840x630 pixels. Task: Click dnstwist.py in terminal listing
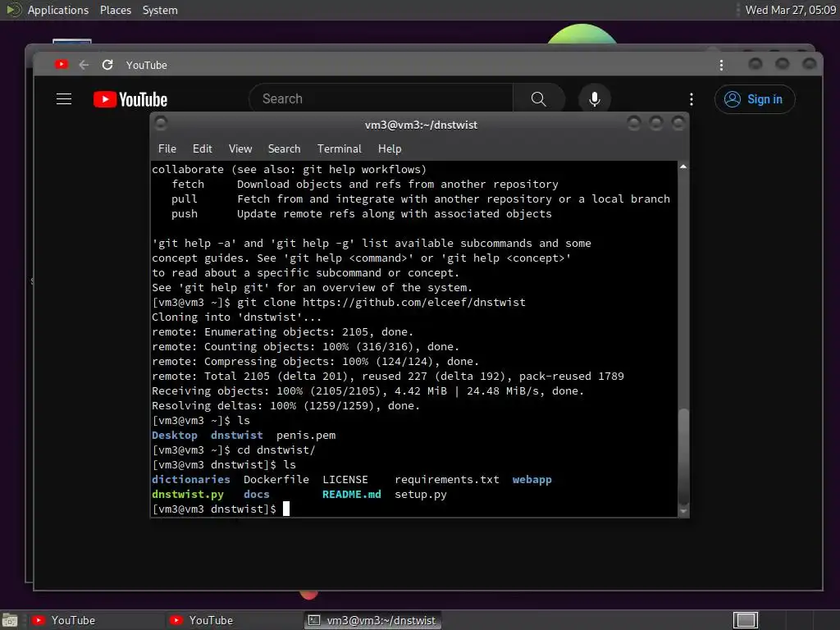tap(188, 494)
